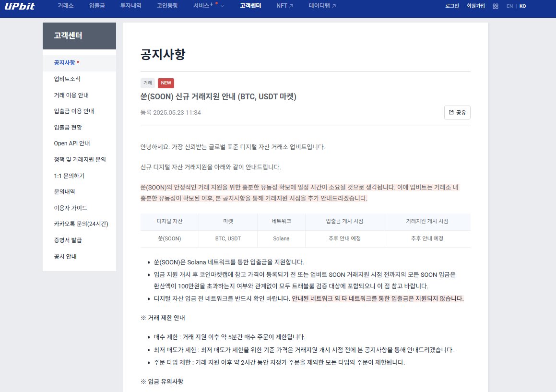This screenshot has height=392, width=556.
Task: Click the 디지털 자산 column header
Action: click(169, 221)
